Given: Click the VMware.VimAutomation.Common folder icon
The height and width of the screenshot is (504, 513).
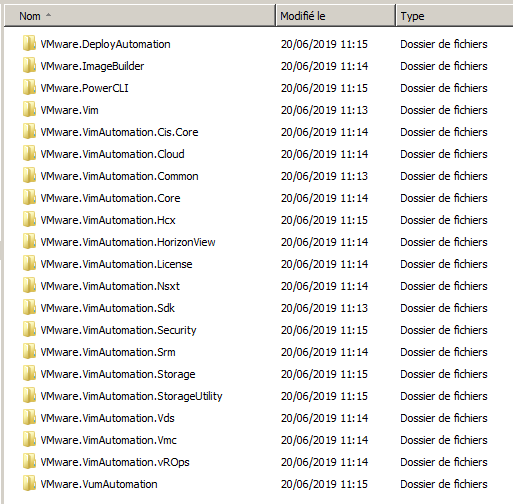Looking at the screenshot, I should pos(29,176).
